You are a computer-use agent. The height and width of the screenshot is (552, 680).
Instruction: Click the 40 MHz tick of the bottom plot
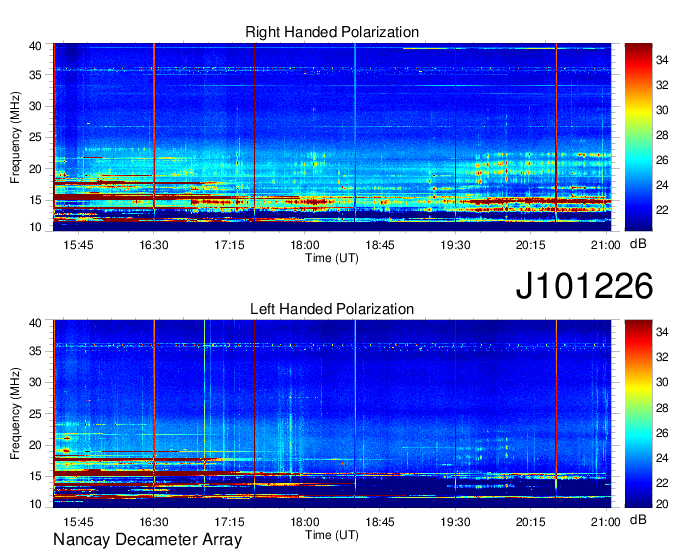[x=36, y=323]
